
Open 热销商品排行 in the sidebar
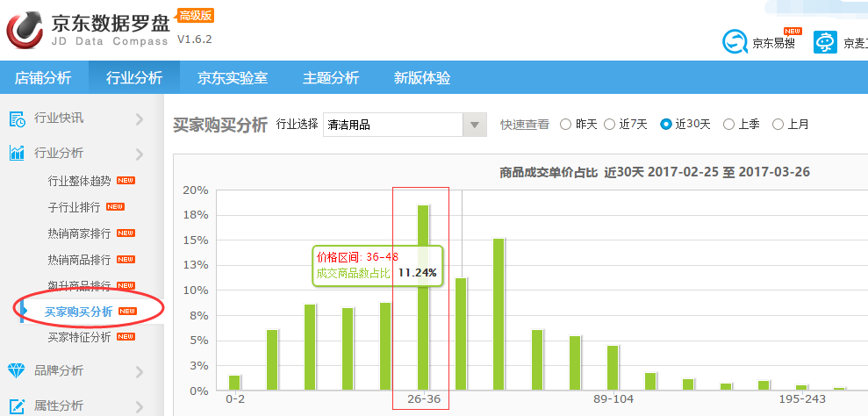(x=79, y=259)
